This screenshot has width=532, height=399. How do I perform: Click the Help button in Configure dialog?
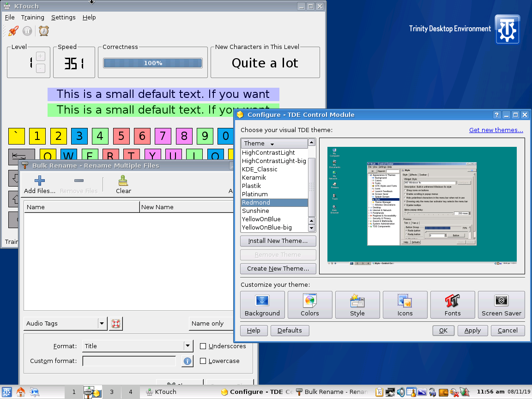tap(254, 331)
